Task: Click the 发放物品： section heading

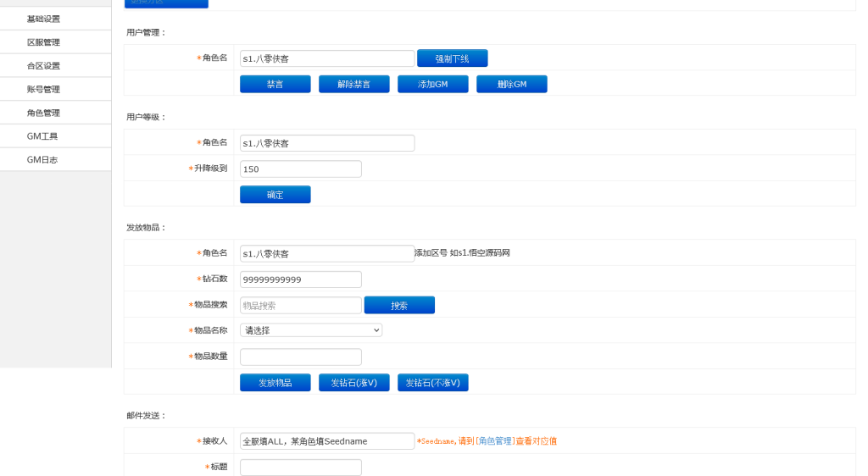Action: coord(146,228)
